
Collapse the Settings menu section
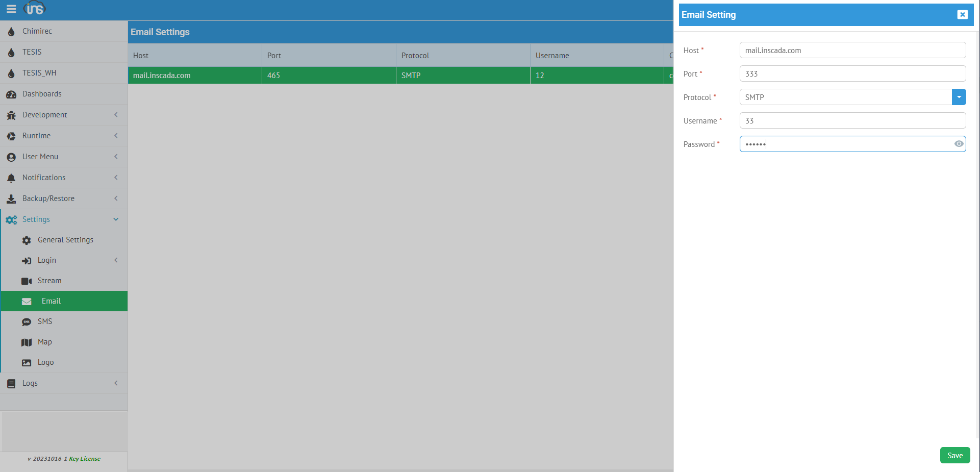pyautogui.click(x=116, y=219)
